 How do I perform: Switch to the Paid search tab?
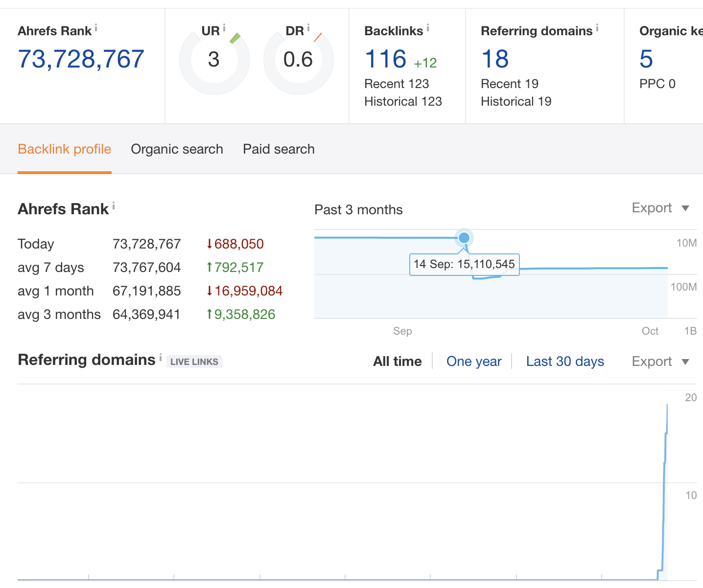click(279, 149)
